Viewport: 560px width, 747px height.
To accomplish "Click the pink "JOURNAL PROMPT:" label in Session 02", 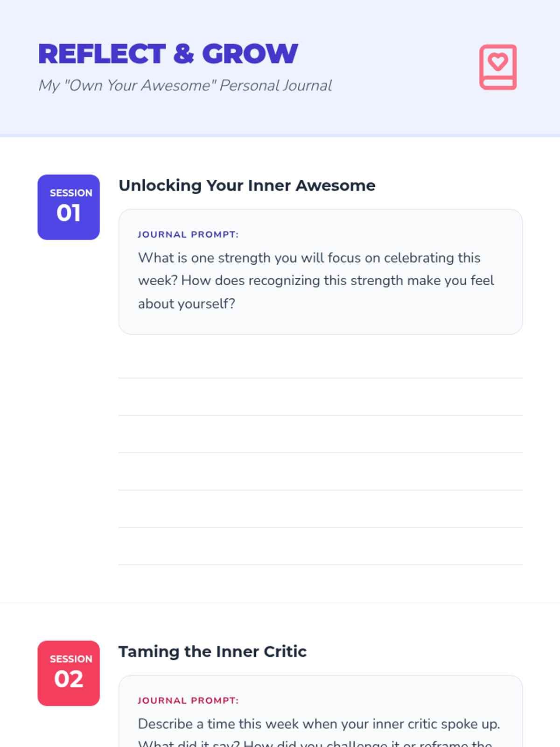I will click(188, 700).
